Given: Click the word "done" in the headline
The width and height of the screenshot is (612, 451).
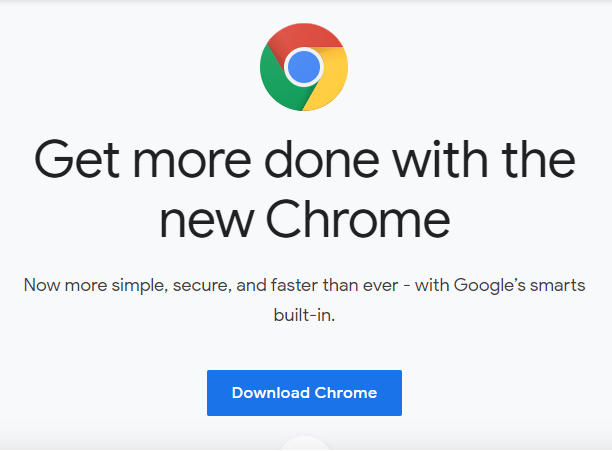Looking at the screenshot, I should pyautogui.click(x=322, y=159).
